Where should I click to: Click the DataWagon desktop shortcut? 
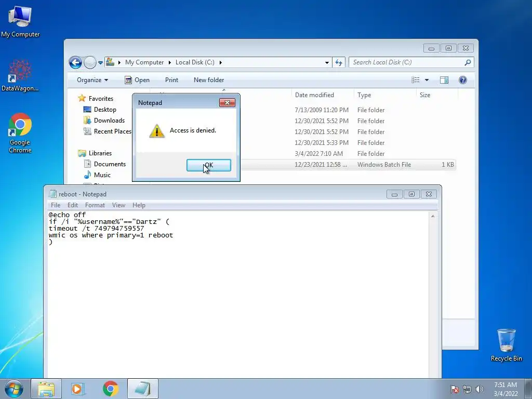(x=20, y=75)
